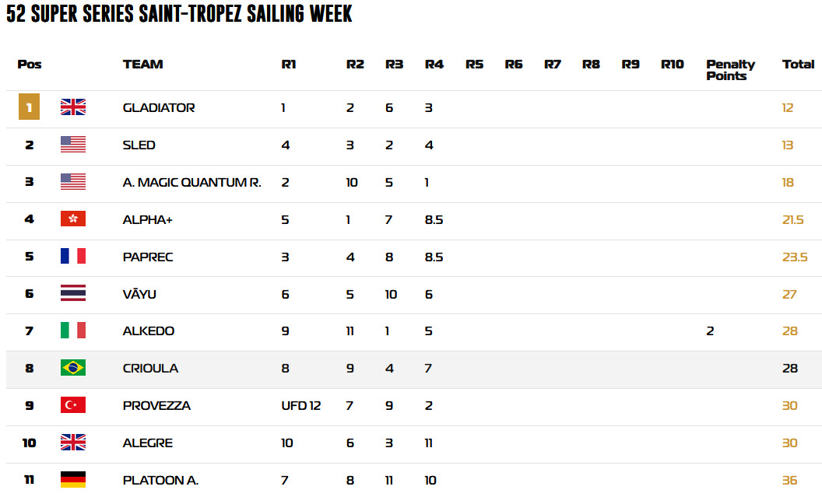
Task: Click the R1 column header
Action: pyautogui.click(x=288, y=64)
